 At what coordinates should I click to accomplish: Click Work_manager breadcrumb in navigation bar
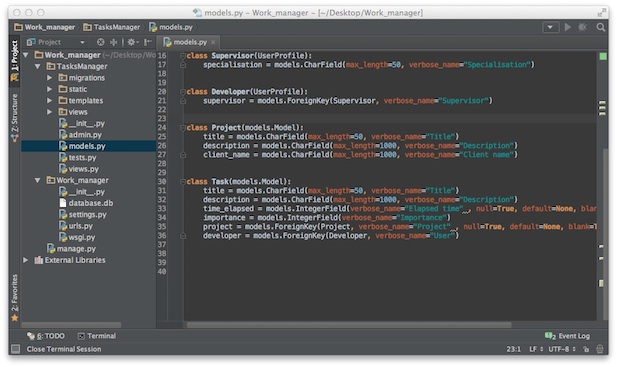click(44, 27)
